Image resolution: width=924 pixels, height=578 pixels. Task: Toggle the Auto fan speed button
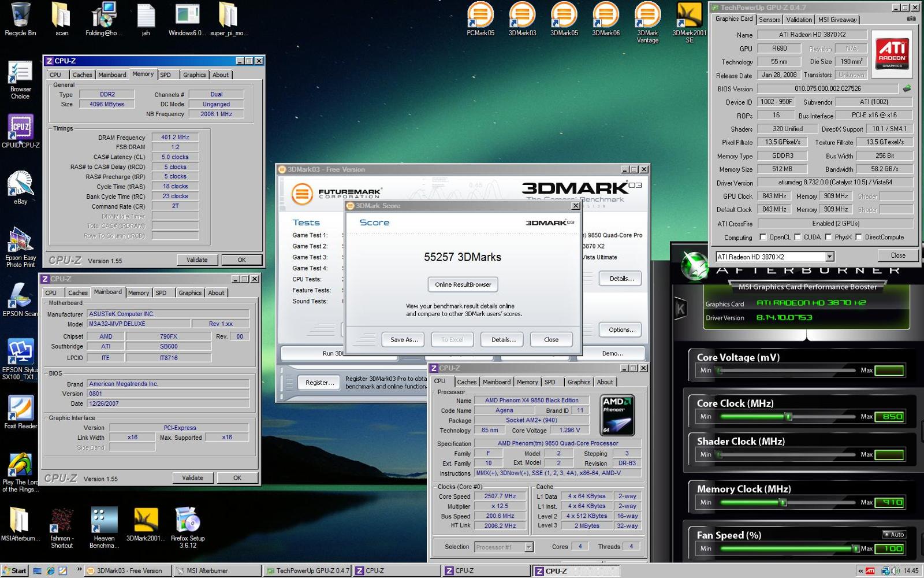pos(894,534)
